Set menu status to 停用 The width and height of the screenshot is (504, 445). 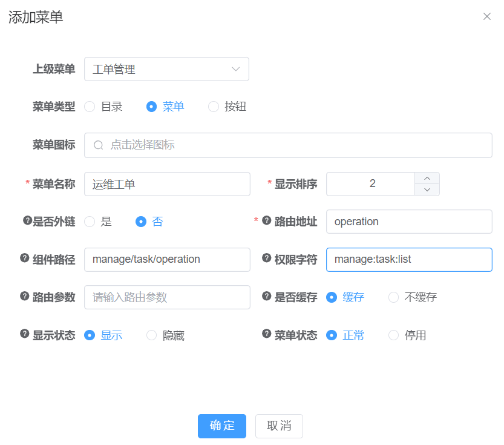[x=394, y=335]
